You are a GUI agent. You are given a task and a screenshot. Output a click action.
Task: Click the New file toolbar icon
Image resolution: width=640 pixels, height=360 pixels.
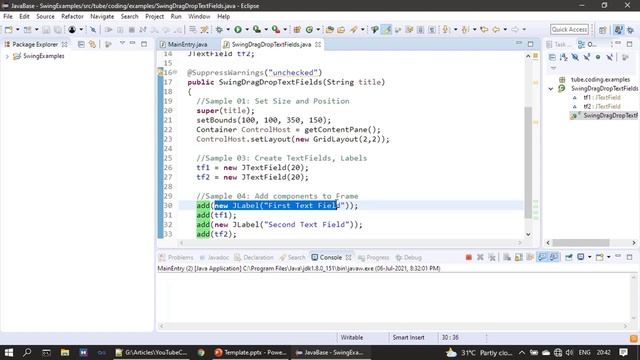tap(9, 29)
